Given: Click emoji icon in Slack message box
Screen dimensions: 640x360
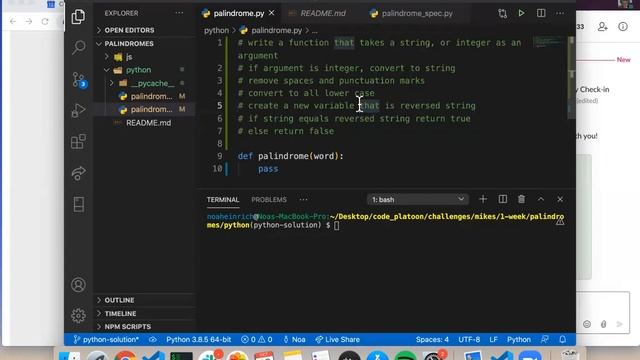Looking at the screenshot, I should point(587,324).
